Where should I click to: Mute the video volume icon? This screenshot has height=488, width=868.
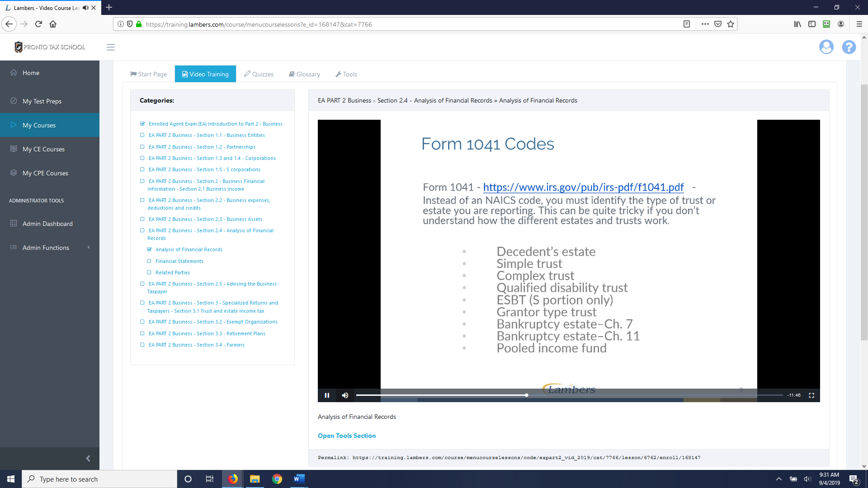(345, 395)
